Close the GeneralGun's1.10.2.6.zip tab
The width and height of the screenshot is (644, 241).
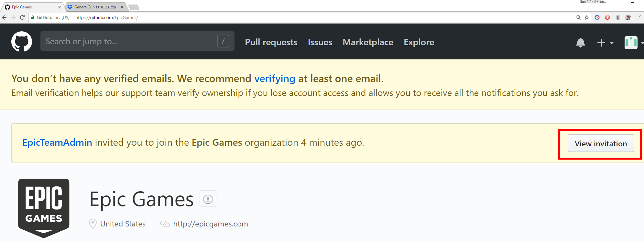tap(122, 7)
